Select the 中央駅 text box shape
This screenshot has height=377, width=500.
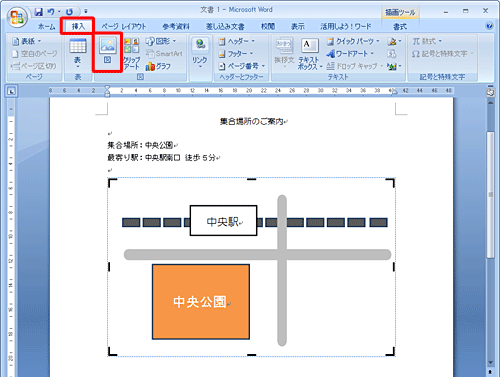point(223,221)
